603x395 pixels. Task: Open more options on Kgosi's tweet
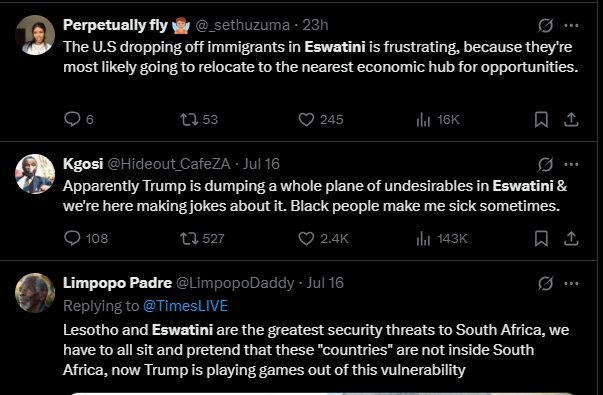click(571, 165)
